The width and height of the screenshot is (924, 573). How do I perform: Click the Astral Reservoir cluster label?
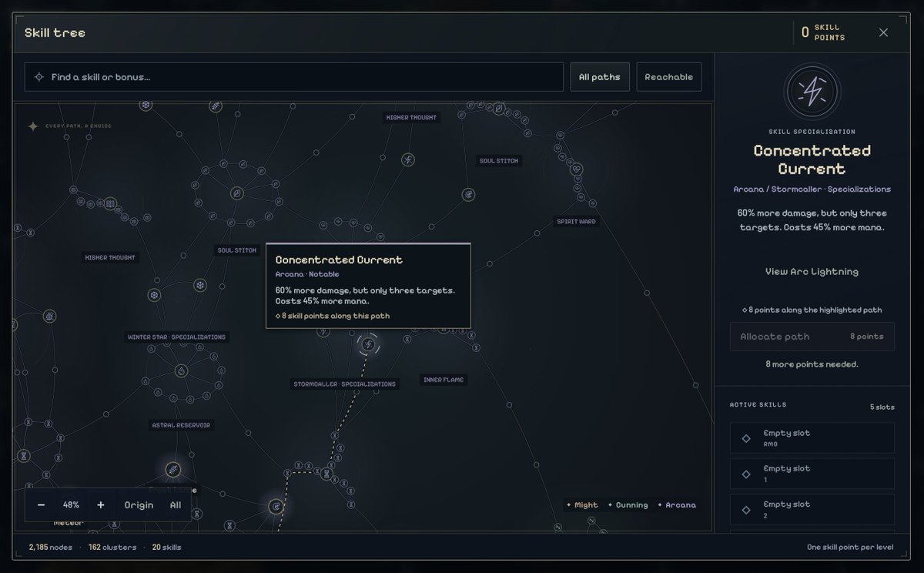pyautogui.click(x=181, y=425)
